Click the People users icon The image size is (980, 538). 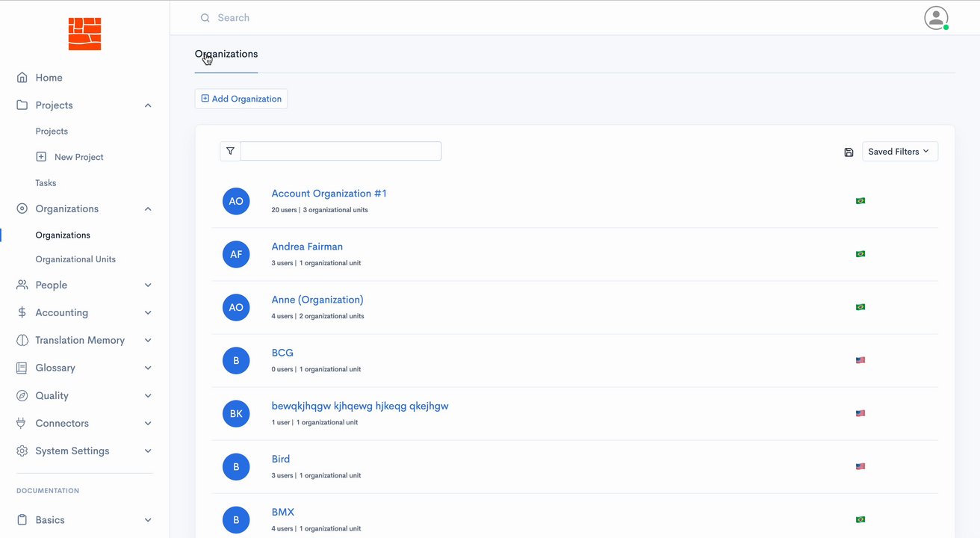(x=22, y=285)
